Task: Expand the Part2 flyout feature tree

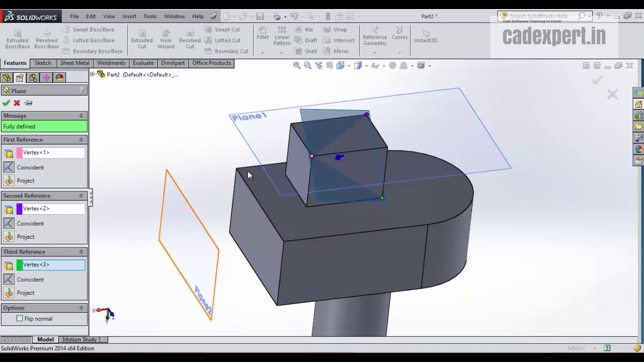Action: (93, 74)
